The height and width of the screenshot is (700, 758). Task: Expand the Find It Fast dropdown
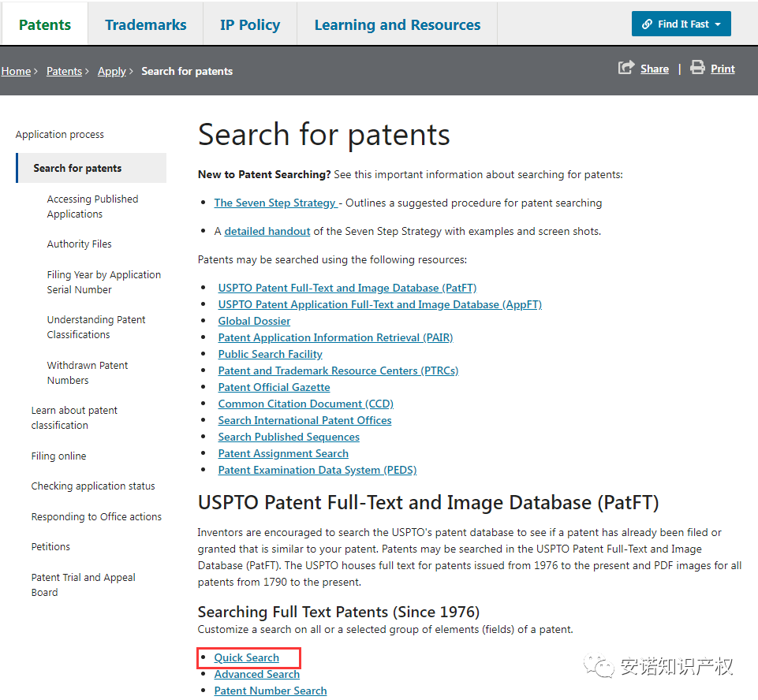click(x=681, y=24)
